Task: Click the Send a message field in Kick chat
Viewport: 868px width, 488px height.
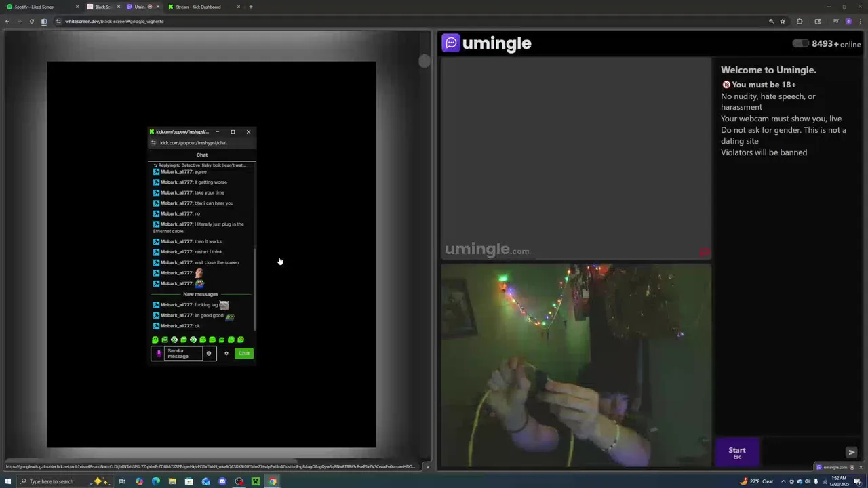Action: click(183, 353)
